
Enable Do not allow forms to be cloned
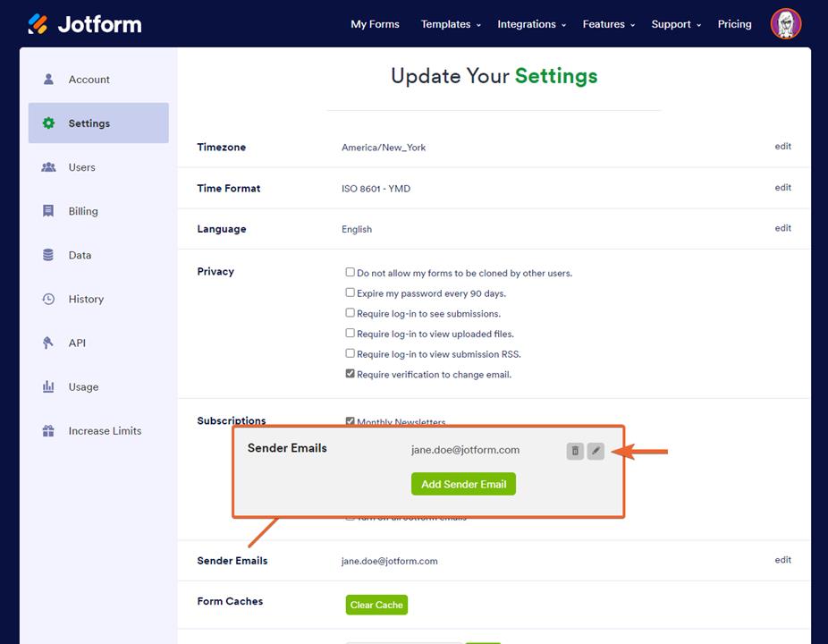(350, 272)
